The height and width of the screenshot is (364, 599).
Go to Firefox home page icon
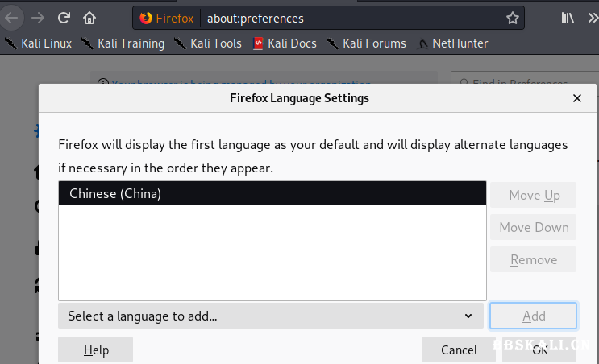point(89,17)
